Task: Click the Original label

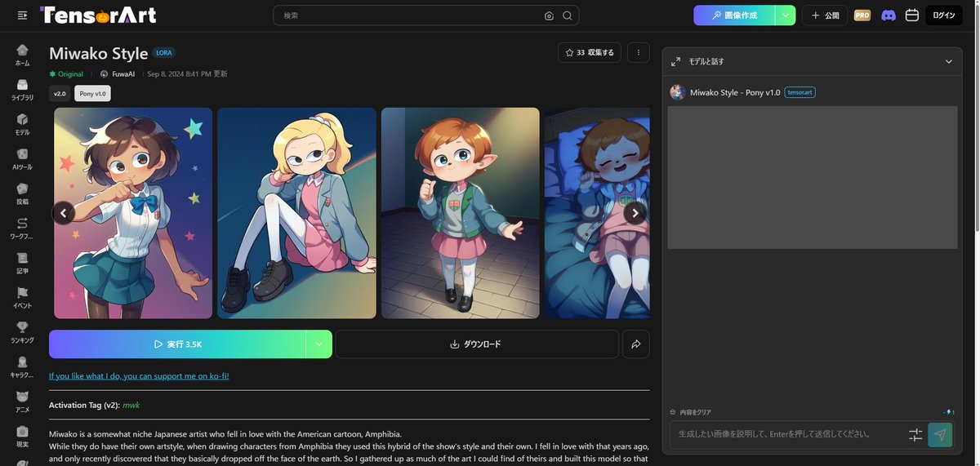Action: point(66,73)
